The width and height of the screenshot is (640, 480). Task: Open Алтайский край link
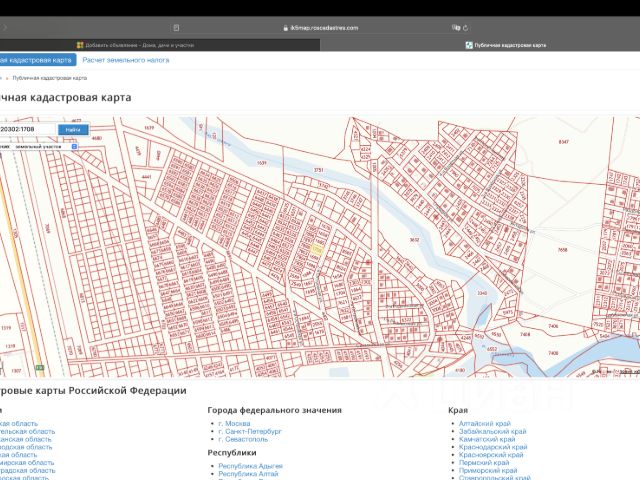coord(483,423)
